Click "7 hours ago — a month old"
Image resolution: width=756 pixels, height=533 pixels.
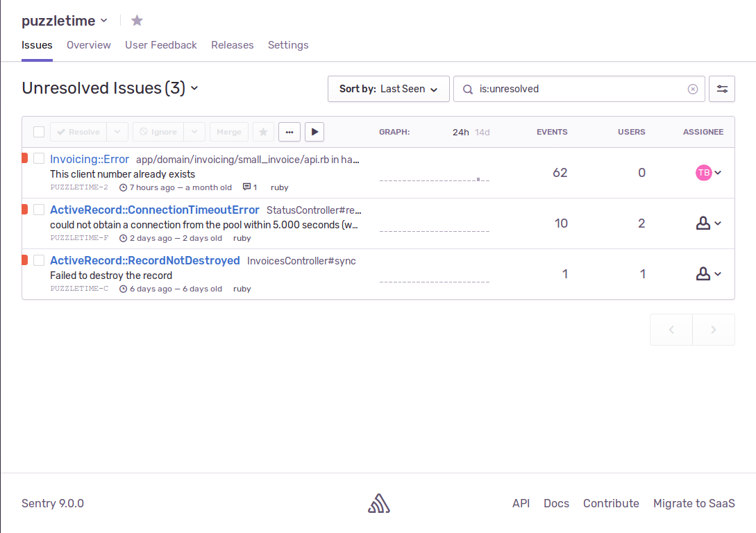pyautogui.click(x=180, y=187)
